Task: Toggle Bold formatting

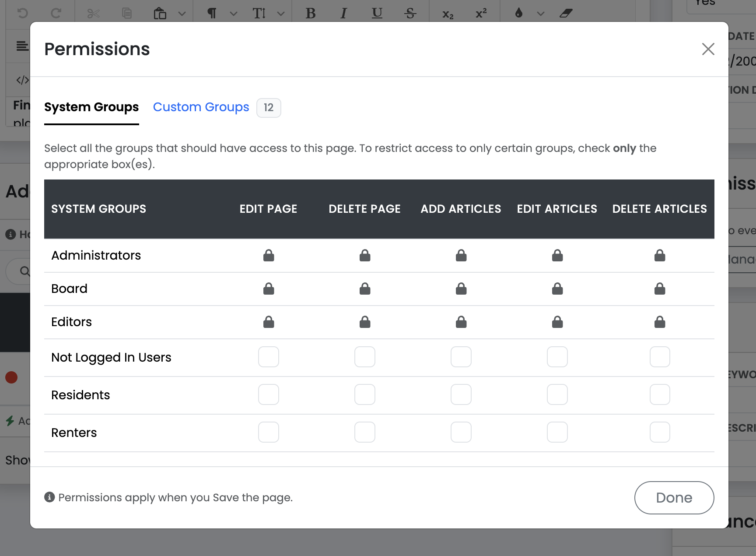Action: pyautogui.click(x=311, y=13)
